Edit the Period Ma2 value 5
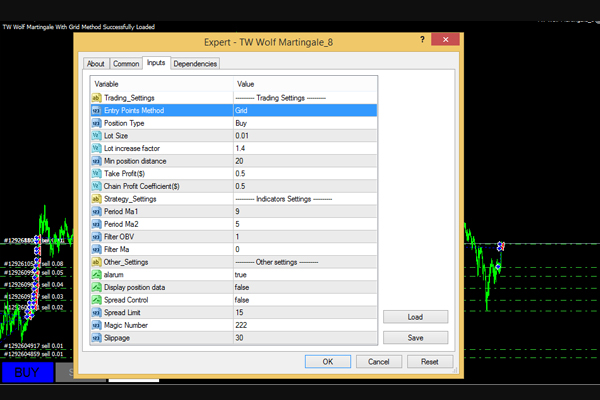Image resolution: width=600 pixels, height=400 pixels. tap(305, 224)
